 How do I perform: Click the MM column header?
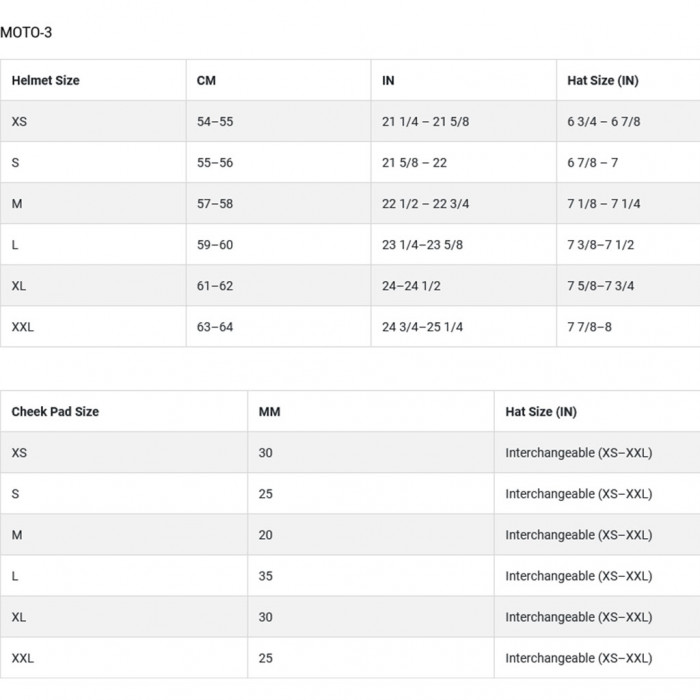point(269,411)
